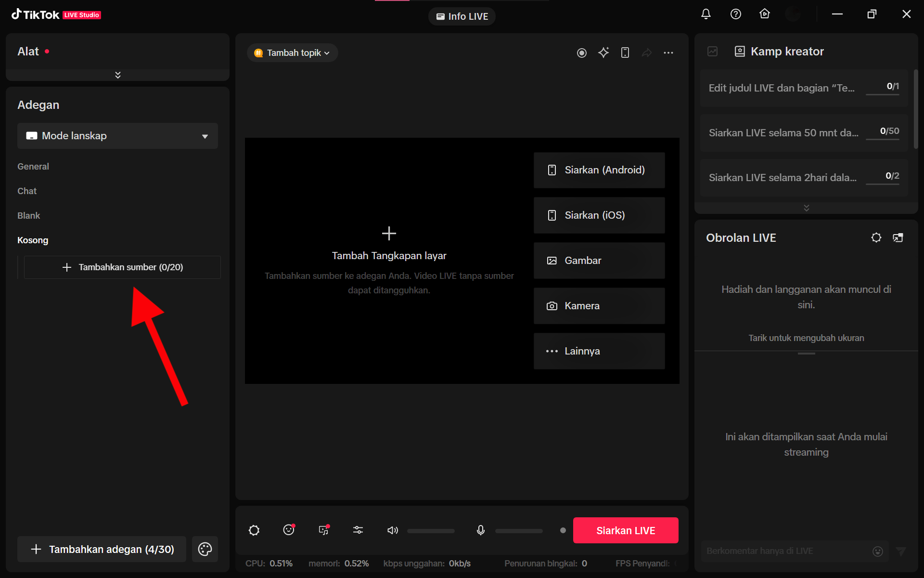Click the Siarkan LIVE button
The image size is (924, 578).
625,530
